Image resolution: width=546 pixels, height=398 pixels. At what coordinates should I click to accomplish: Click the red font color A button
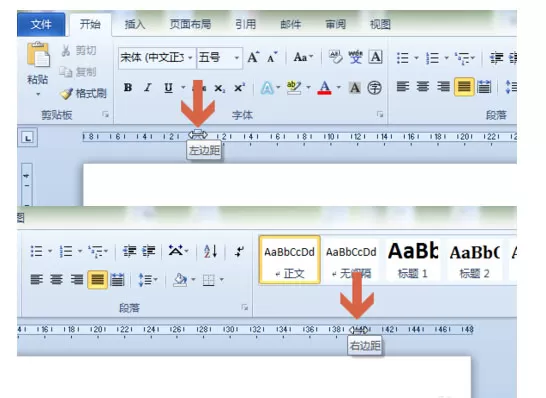pos(324,87)
